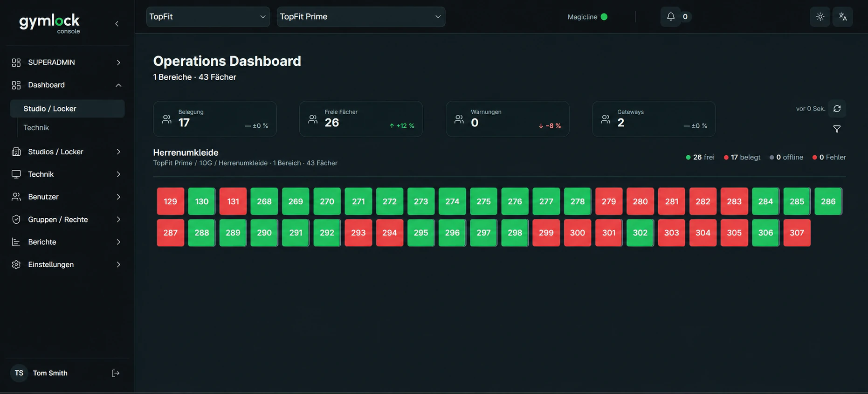Toggle light theme via sun icon
868x394 pixels.
[x=820, y=17]
